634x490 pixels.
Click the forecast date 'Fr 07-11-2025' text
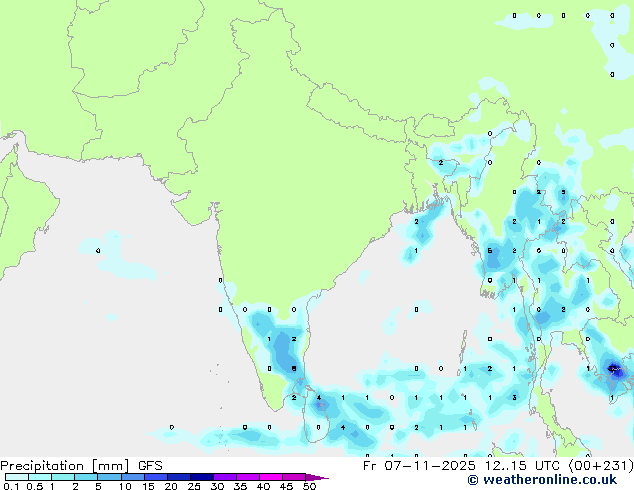coord(419,466)
